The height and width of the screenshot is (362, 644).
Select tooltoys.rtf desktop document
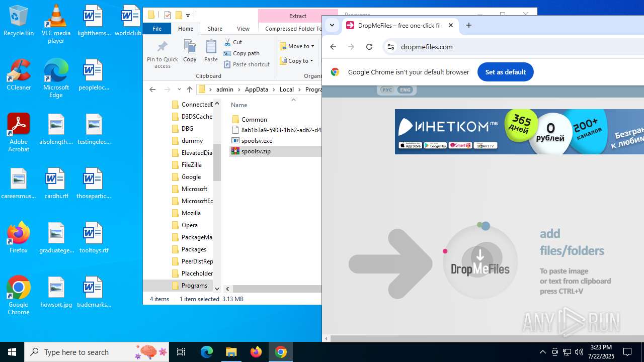94,237
